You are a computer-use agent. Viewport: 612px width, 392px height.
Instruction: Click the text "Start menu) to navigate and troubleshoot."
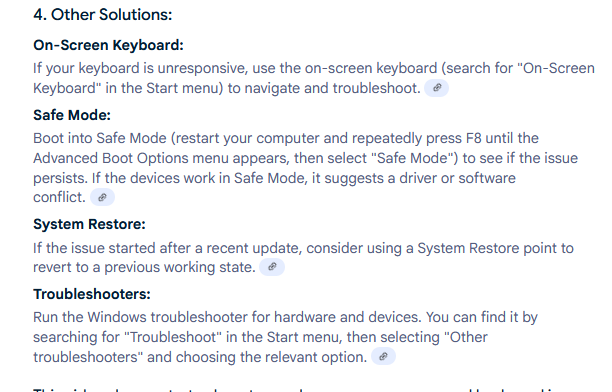coord(283,88)
